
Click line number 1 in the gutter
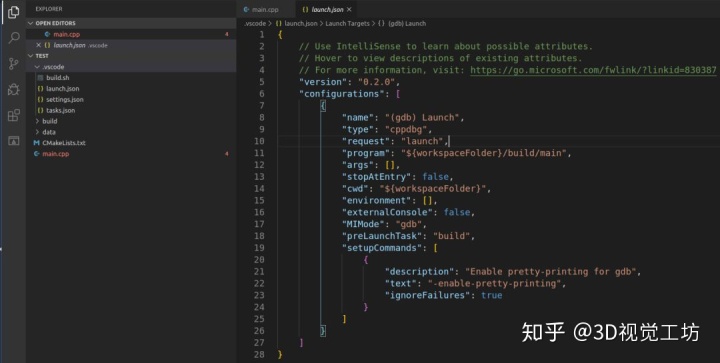click(x=262, y=34)
